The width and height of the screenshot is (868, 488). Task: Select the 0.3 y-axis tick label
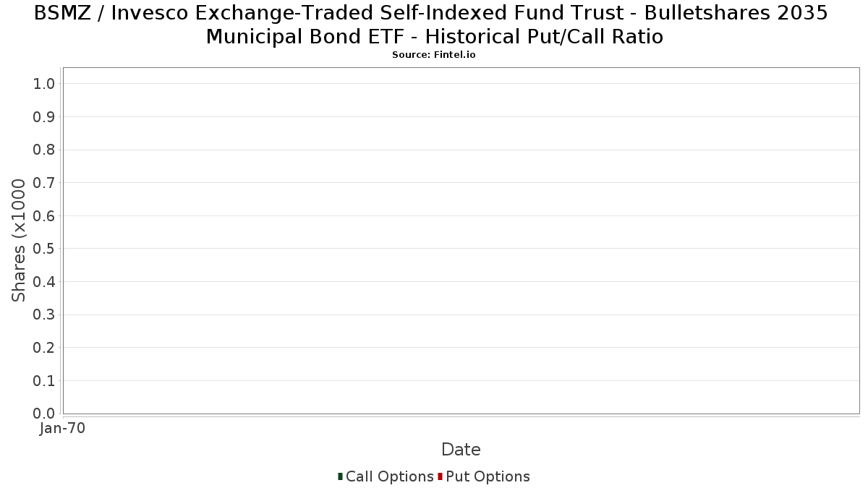[44, 314]
